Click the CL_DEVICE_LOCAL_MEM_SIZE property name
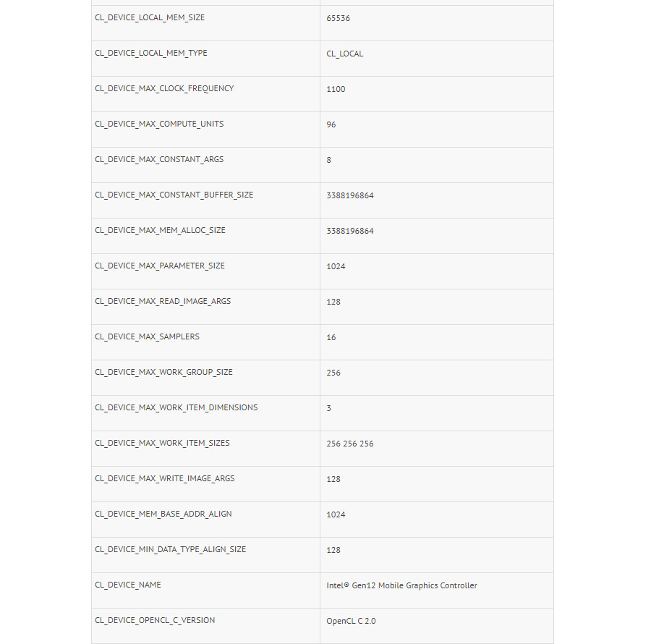 (x=150, y=17)
